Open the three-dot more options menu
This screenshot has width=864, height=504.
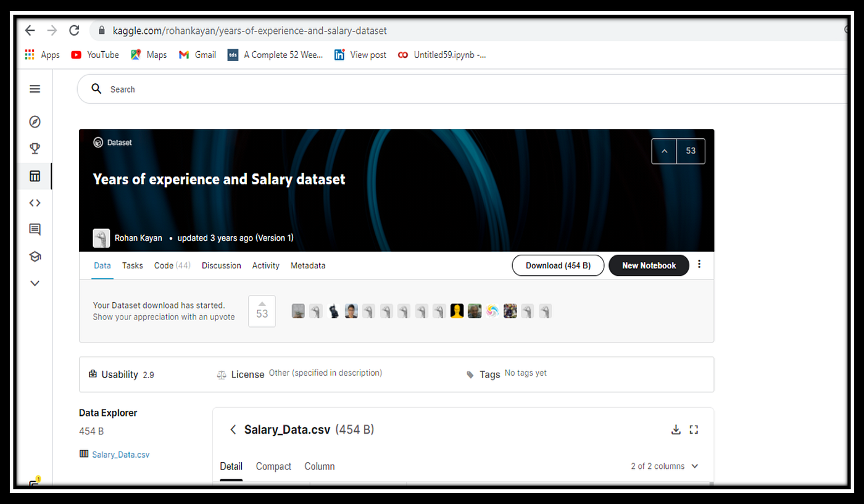(699, 264)
